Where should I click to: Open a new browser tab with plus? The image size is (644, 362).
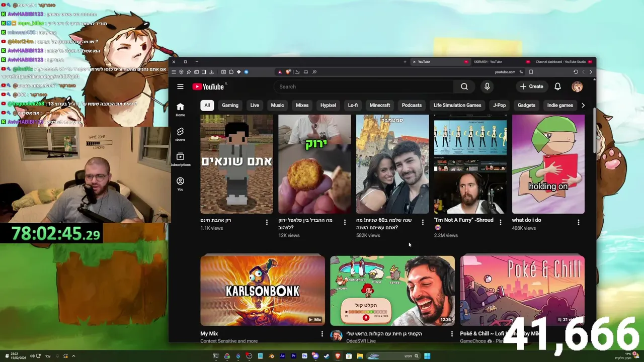(x=405, y=62)
